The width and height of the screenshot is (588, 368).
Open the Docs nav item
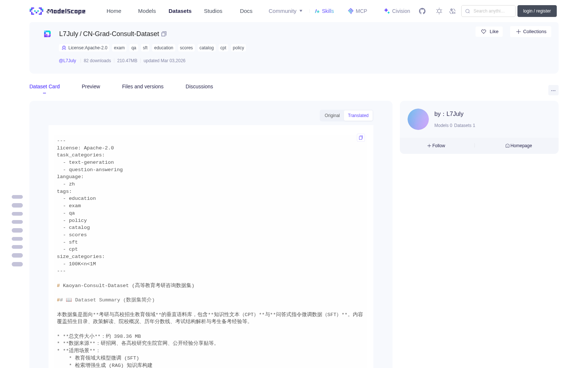point(246,11)
